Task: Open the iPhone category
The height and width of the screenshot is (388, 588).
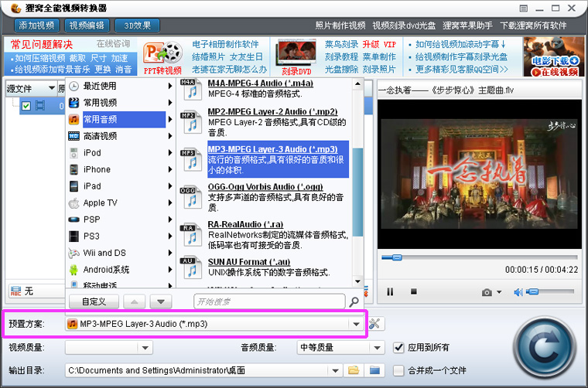Action: pyautogui.click(x=120, y=169)
